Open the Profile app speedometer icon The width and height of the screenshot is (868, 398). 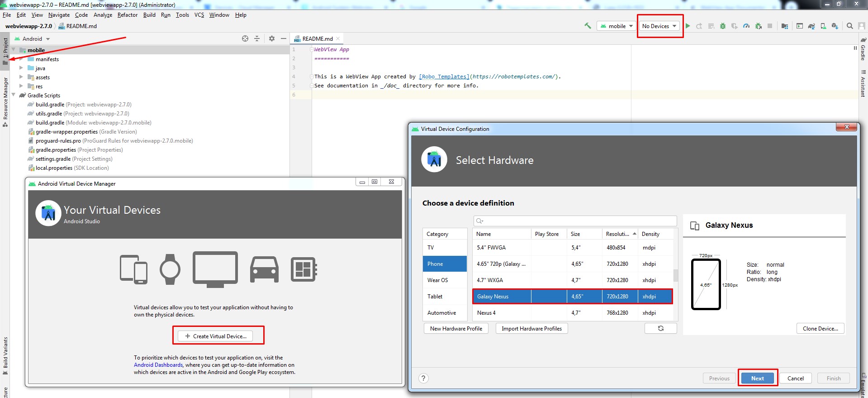746,26
